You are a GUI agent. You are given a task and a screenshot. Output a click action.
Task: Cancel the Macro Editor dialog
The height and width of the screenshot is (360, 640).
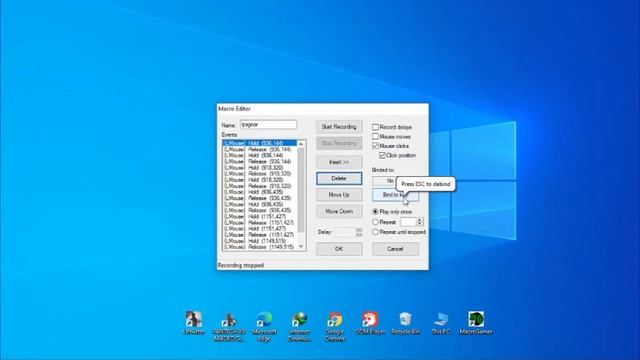pyautogui.click(x=395, y=249)
